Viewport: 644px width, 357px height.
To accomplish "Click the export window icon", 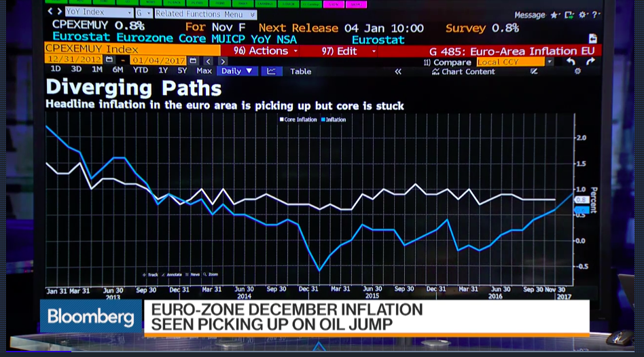I will pyautogui.click(x=569, y=15).
